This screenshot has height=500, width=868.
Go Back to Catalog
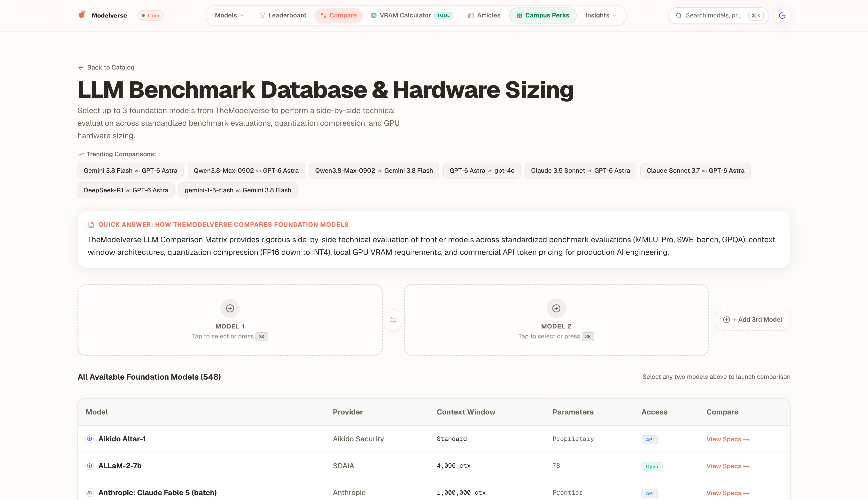pyautogui.click(x=106, y=67)
